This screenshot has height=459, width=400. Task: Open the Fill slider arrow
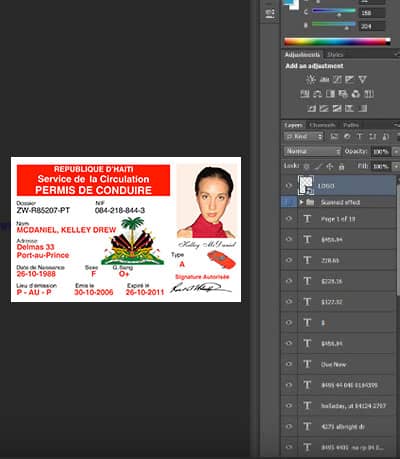(x=396, y=166)
